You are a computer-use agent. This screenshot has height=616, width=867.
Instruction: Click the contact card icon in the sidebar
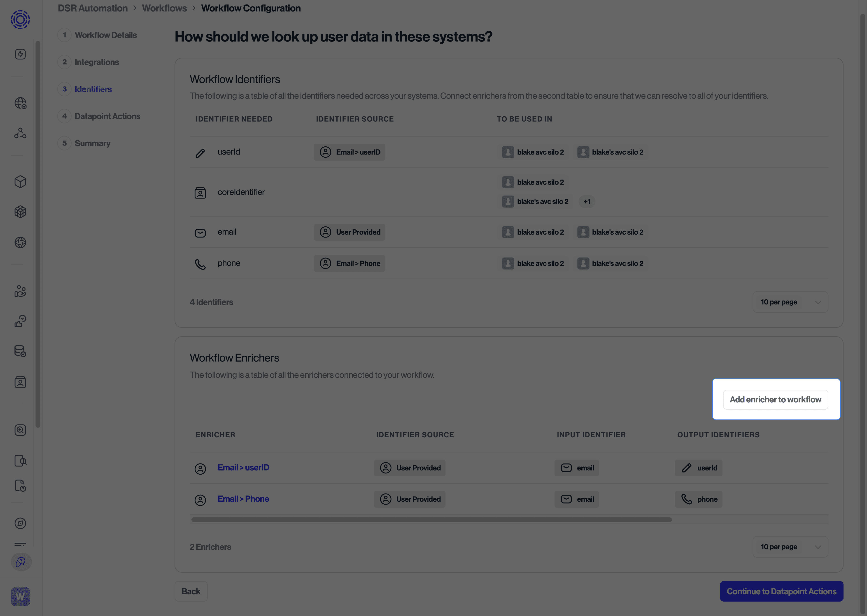pos(20,382)
